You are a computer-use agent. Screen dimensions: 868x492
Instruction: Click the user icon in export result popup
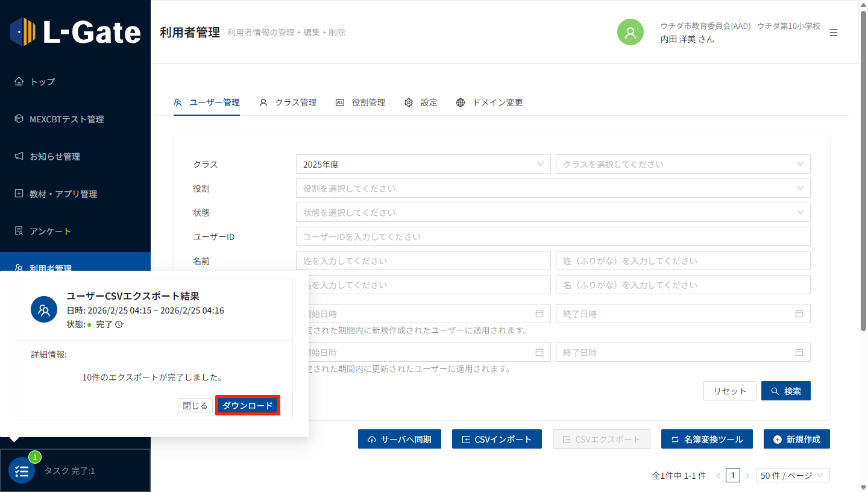click(x=44, y=310)
